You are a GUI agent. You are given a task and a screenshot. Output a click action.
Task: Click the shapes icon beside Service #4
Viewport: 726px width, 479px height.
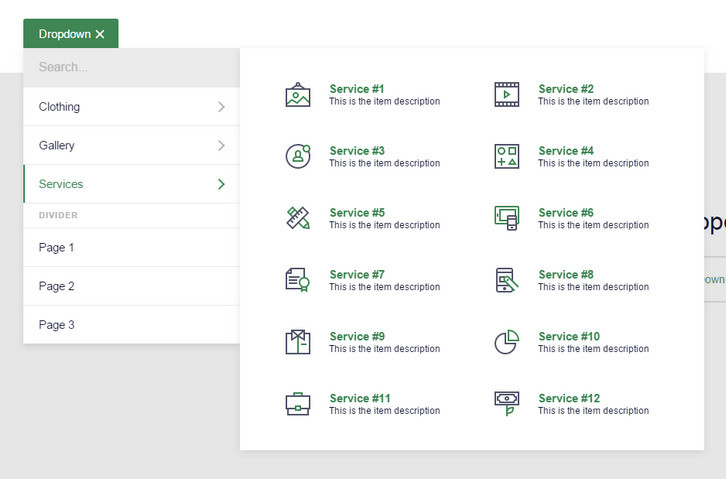[507, 157]
